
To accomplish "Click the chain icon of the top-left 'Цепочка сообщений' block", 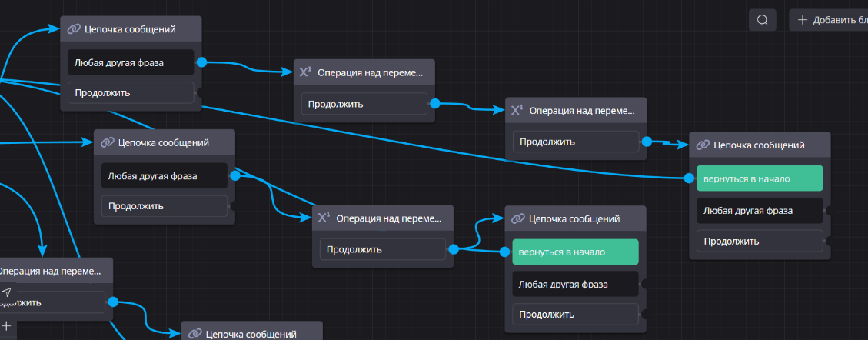I will point(74,29).
